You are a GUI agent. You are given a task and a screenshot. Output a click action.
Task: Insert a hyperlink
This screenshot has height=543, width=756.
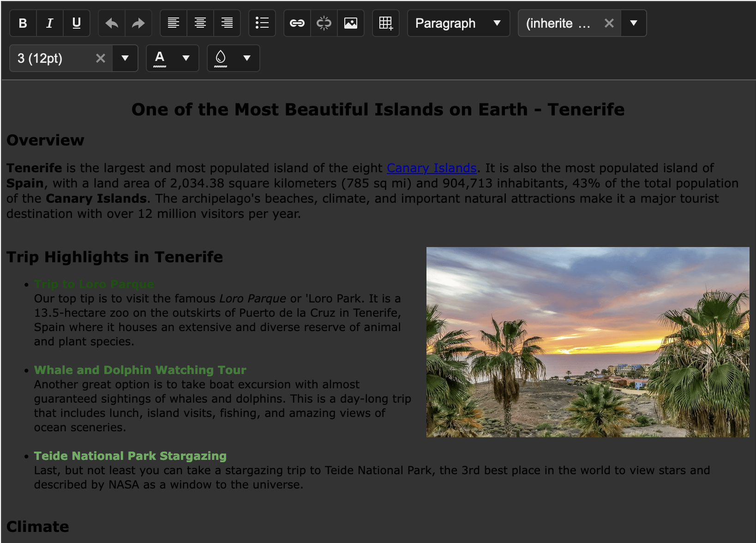297,23
